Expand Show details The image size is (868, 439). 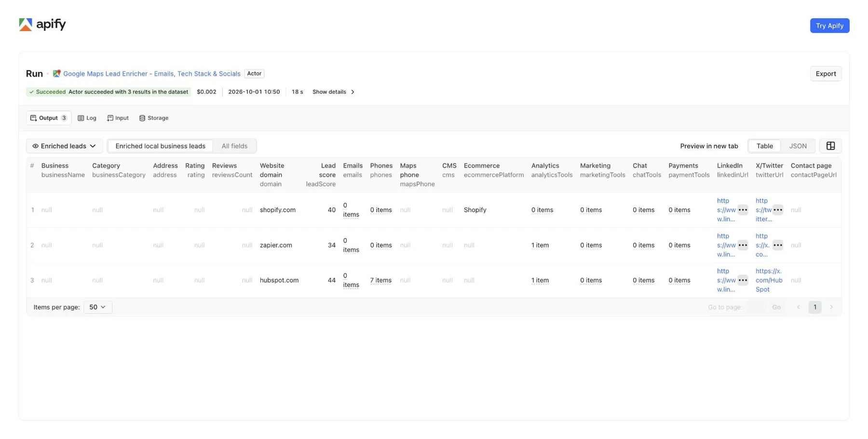pyautogui.click(x=333, y=92)
